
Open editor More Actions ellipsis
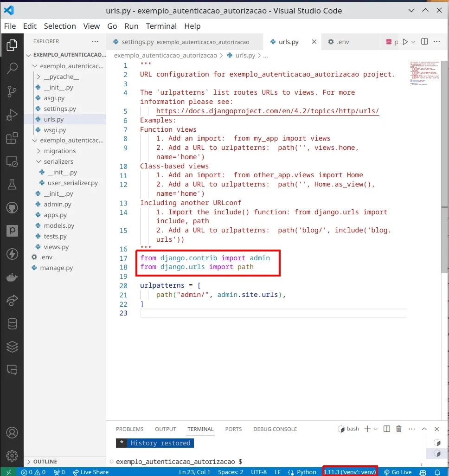[437, 42]
